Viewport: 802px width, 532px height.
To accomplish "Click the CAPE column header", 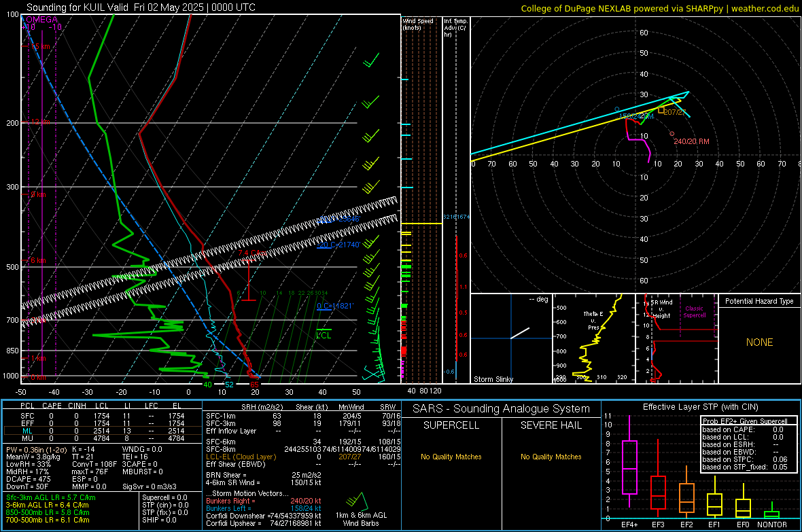I will 52,406.
